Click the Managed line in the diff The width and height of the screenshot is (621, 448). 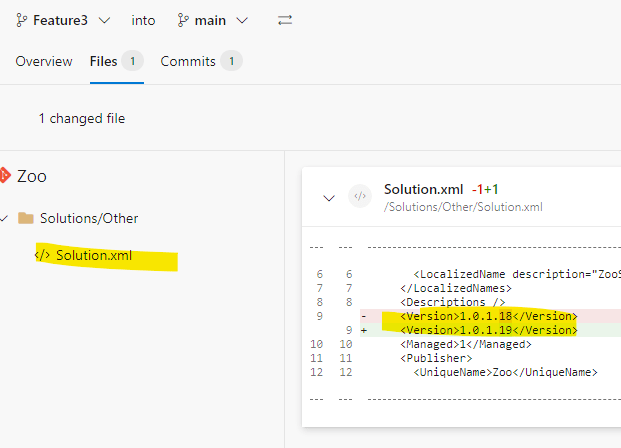click(x=466, y=344)
